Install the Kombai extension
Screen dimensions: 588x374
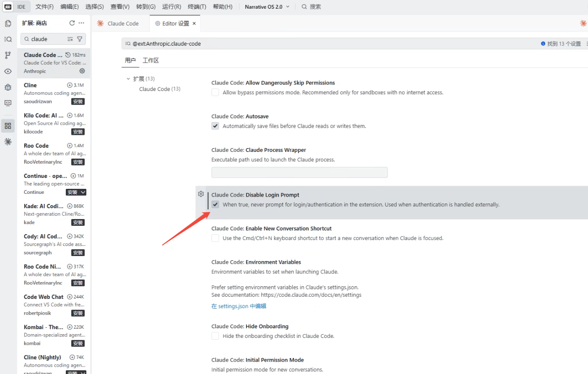pos(78,343)
